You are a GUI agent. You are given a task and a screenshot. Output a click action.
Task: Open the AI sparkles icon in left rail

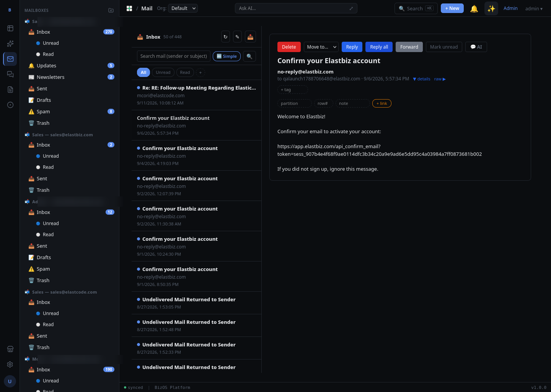(10, 44)
